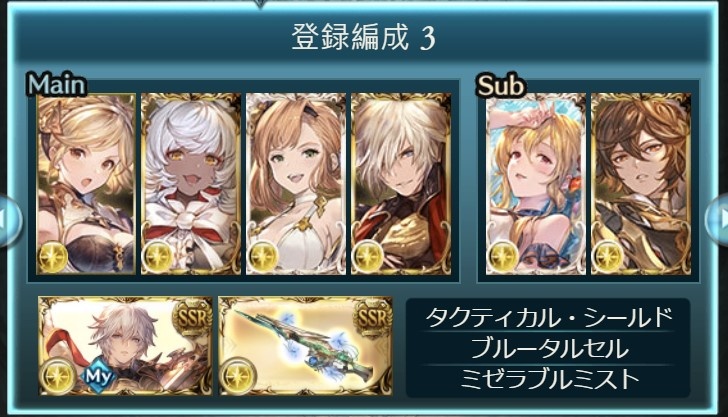The width and height of the screenshot is (728, 417).
Task: Go to previous party with left arrow
Action: tap(9, 219)
